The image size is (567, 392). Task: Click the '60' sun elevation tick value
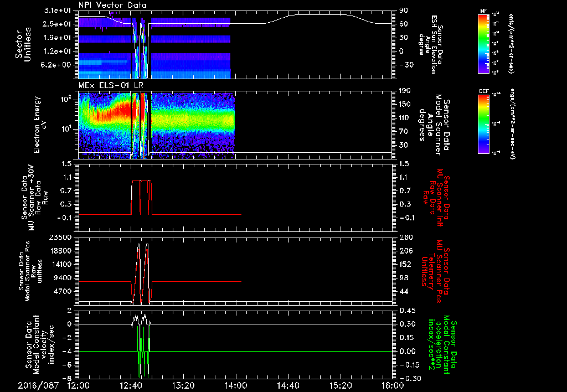[x=404, y=24]
